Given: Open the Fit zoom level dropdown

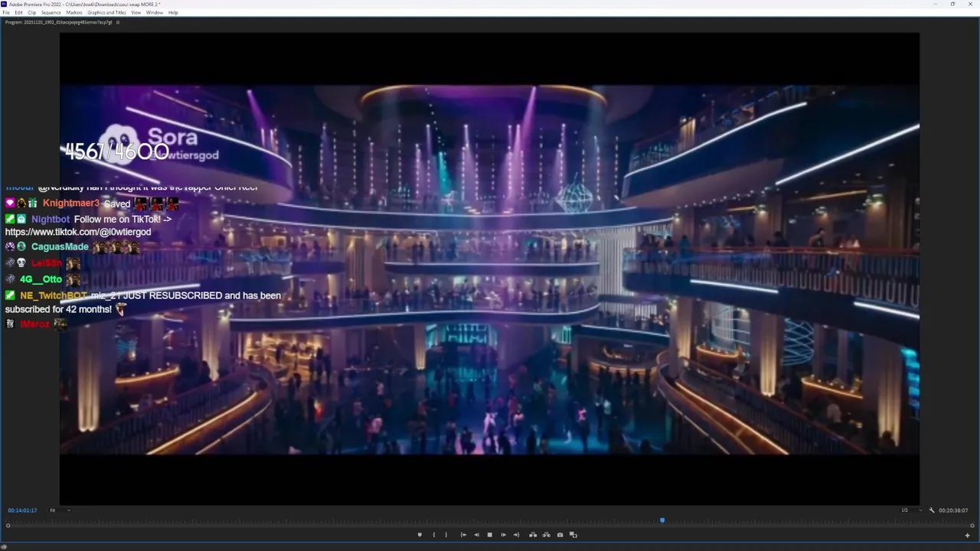Looking at the screenshot, I should (x=60, y=510).
